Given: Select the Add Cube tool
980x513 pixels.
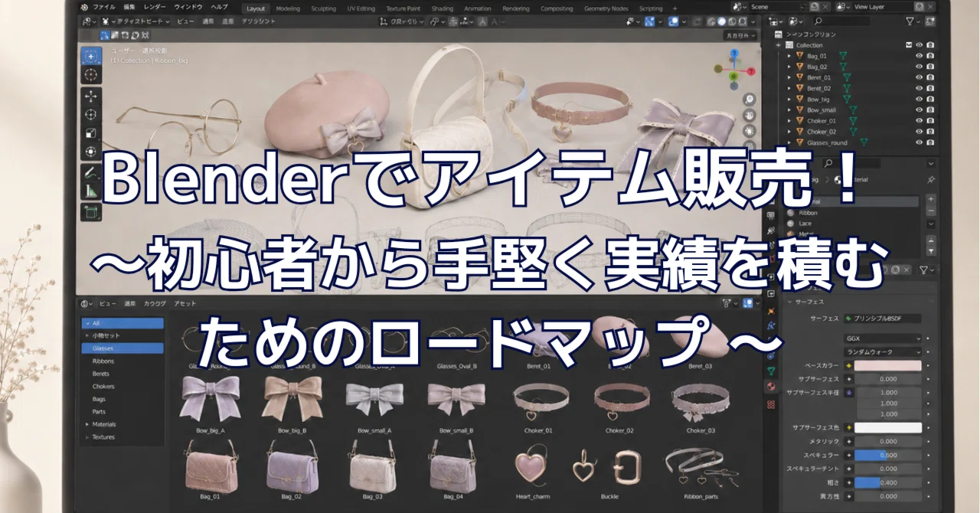Looking at the screenshot, I should coord(91,213).
